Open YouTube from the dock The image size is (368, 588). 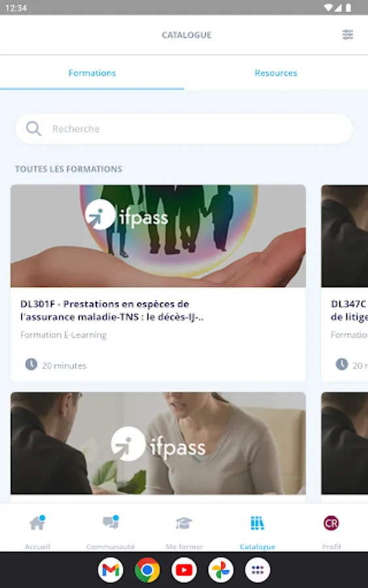point(184,570)
